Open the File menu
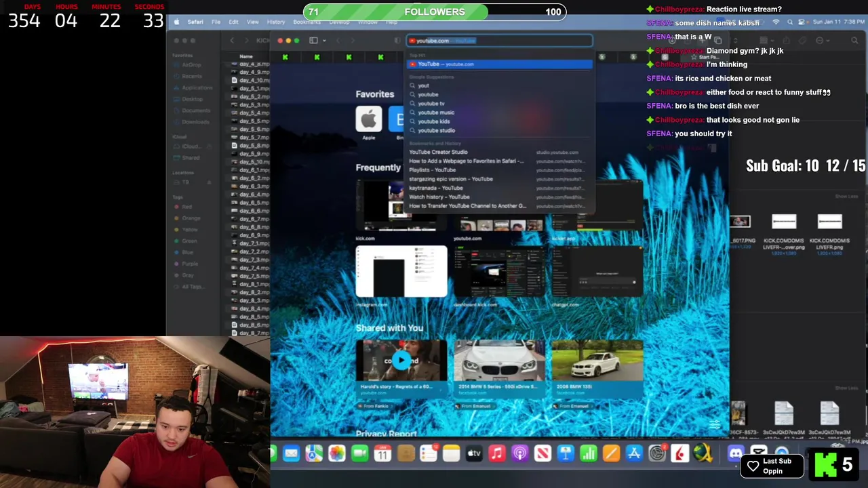868x488 pixels. click(216, 22)
